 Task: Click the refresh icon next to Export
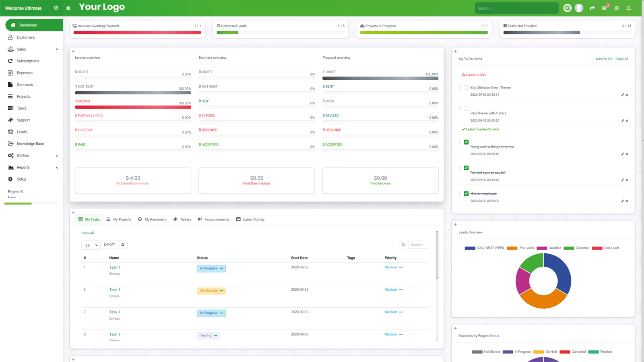tap(123, 245)
